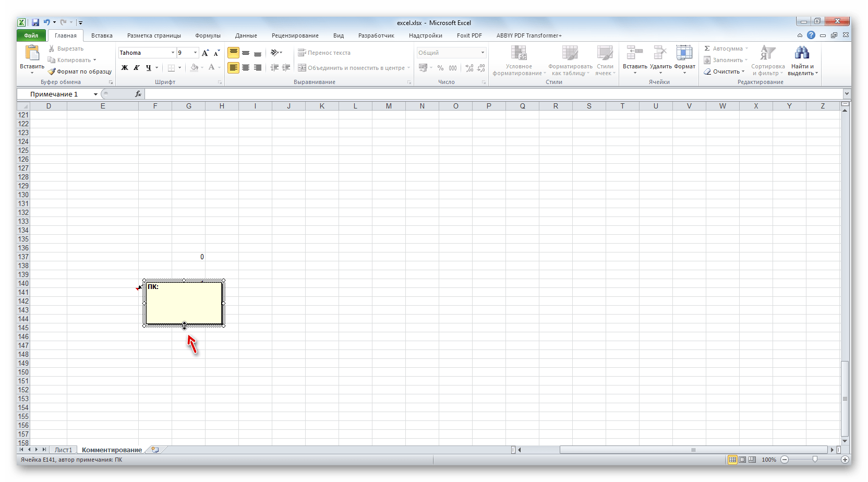
Task: Open the font name Tahoma dropdown
Action: (x=173, y=53)
